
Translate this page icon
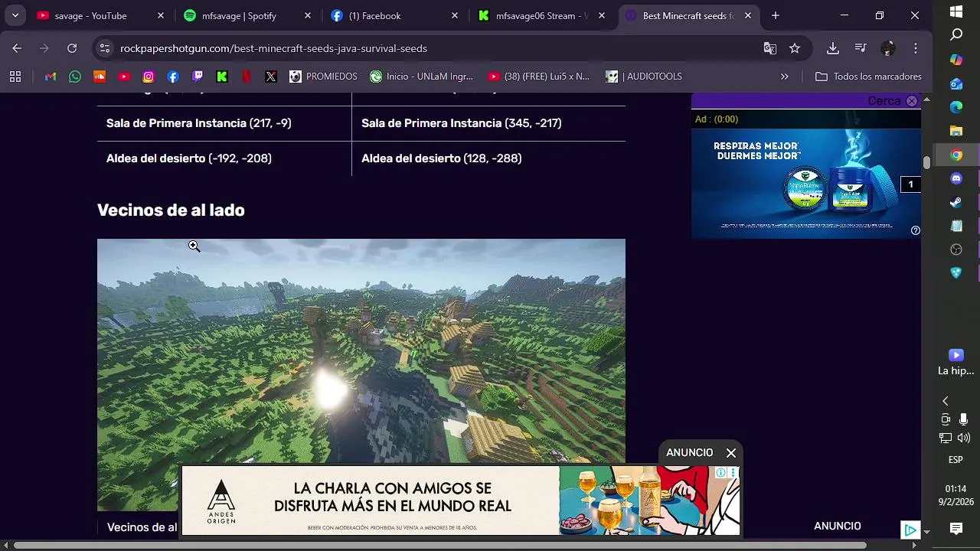click(770, 48)
